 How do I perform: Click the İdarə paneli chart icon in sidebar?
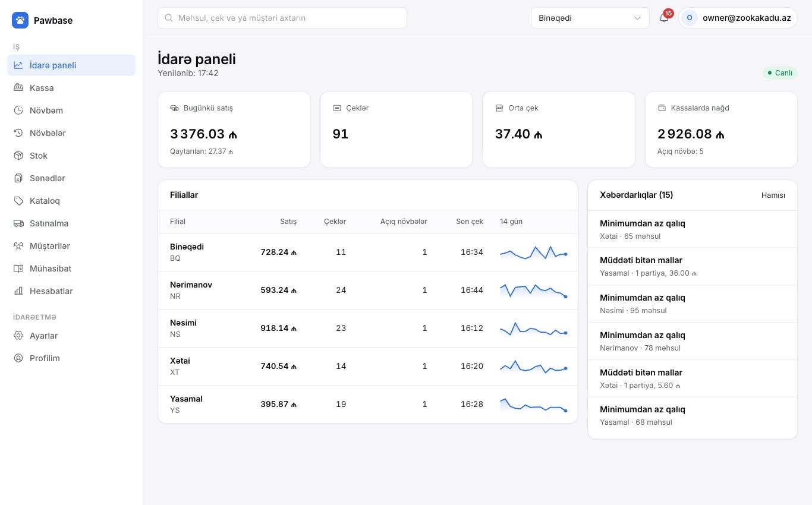pos(18,65)
